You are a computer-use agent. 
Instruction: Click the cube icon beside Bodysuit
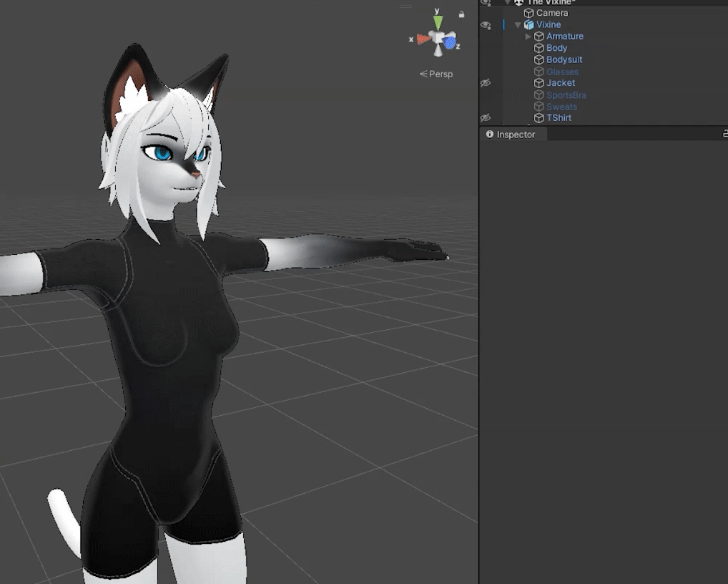(x=538, y=59)
